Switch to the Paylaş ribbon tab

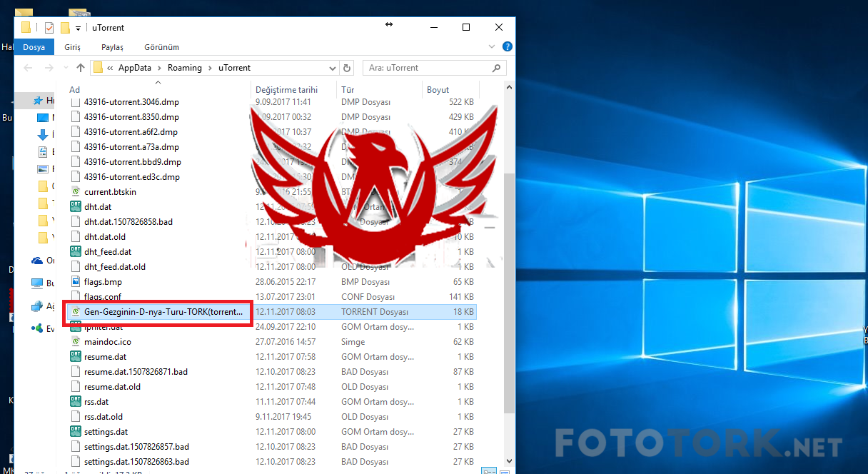point(112,47)
